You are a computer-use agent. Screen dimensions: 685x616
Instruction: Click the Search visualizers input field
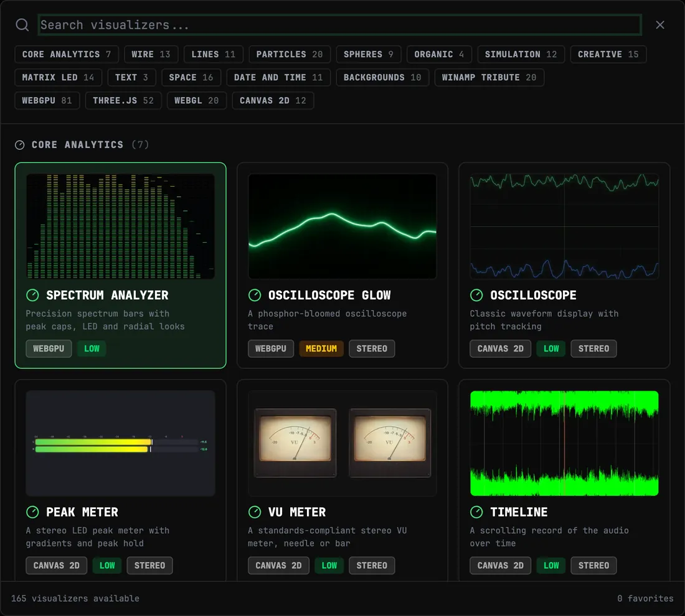coord(339,25)
